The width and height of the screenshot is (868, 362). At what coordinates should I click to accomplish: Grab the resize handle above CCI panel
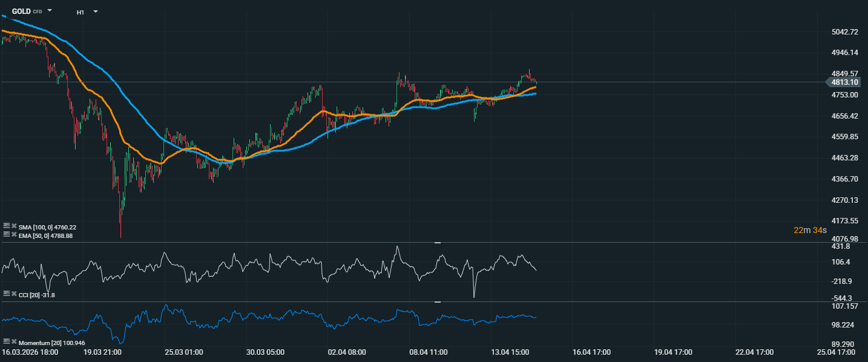(438, 242)
